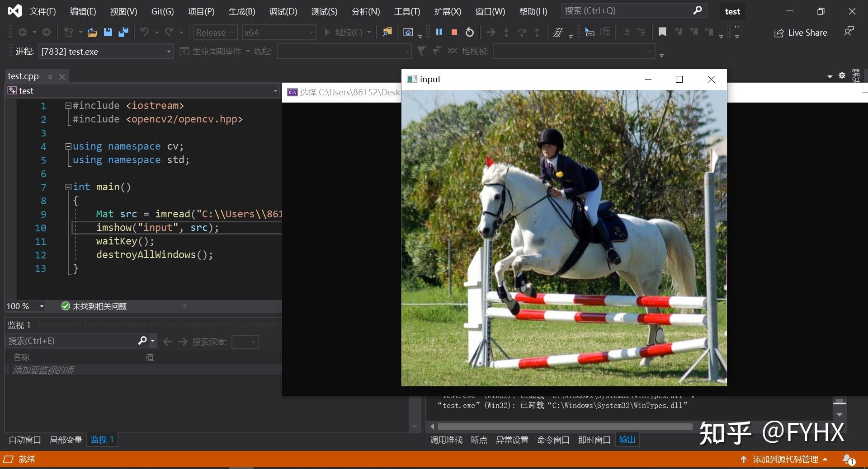Click the Watch panel search magnifier icon
The image size is (868, 469).
click(x=142, y=341)
